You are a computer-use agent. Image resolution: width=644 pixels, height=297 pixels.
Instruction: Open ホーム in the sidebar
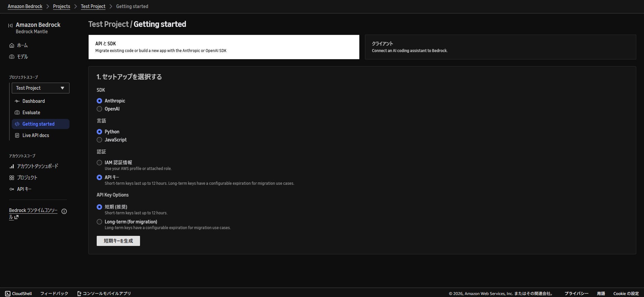coord(22,45)
